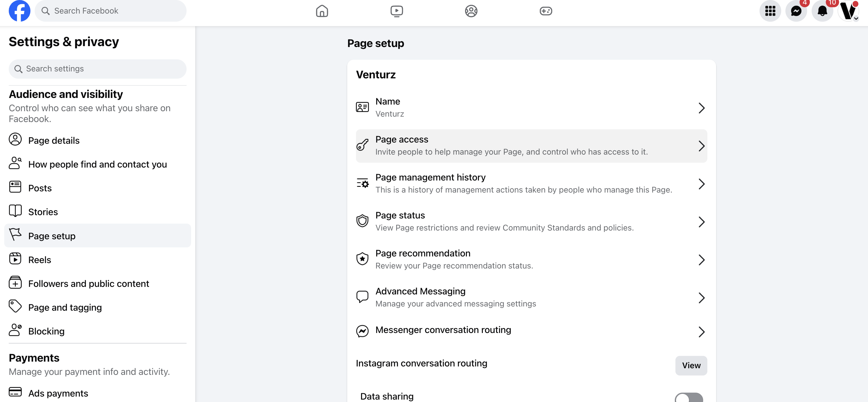Click the Search settings magnifier icon
Screen dimensions: 868x402
pos(18,69)
